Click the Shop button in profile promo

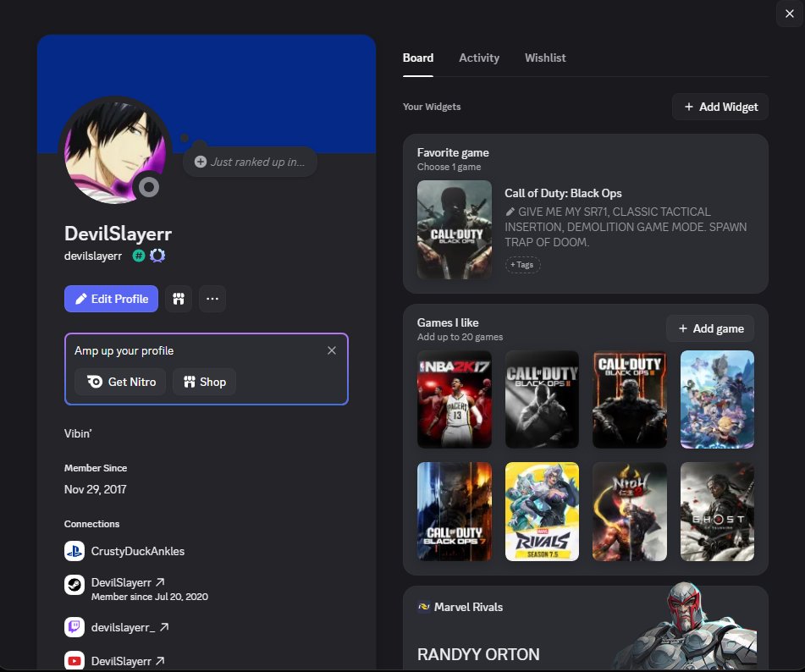[x=204, y=382]
